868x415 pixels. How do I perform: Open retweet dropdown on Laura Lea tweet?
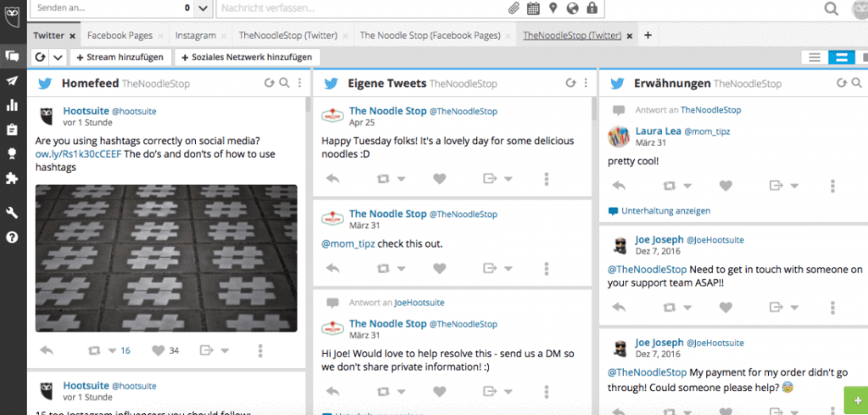pyautogui.click(x=687, y=186)
